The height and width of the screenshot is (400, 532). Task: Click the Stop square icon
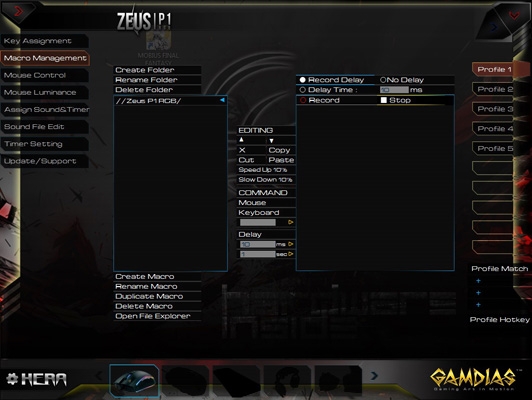[x=384, y=100]
